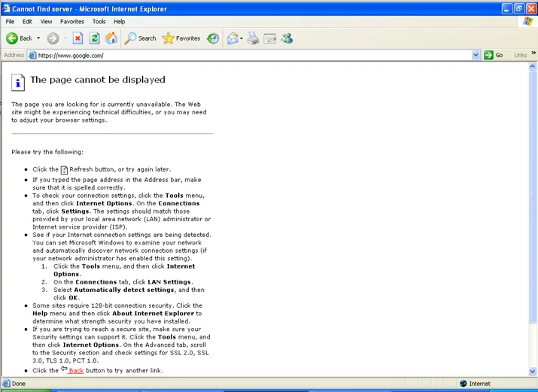Open the Search magnifier button
The width and height of the screenshot is (538, 392).
click(x=140, y=38)
